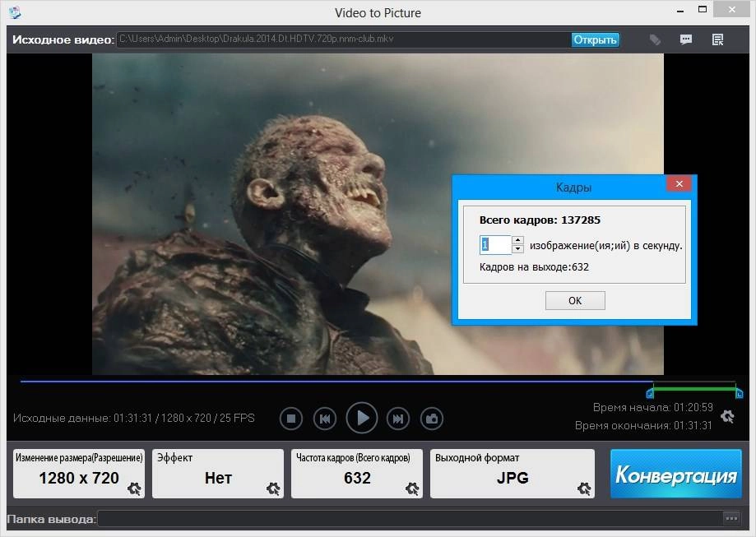Open time range settings gear icon
Screen dimensions: 756x537
click(727, 416)
